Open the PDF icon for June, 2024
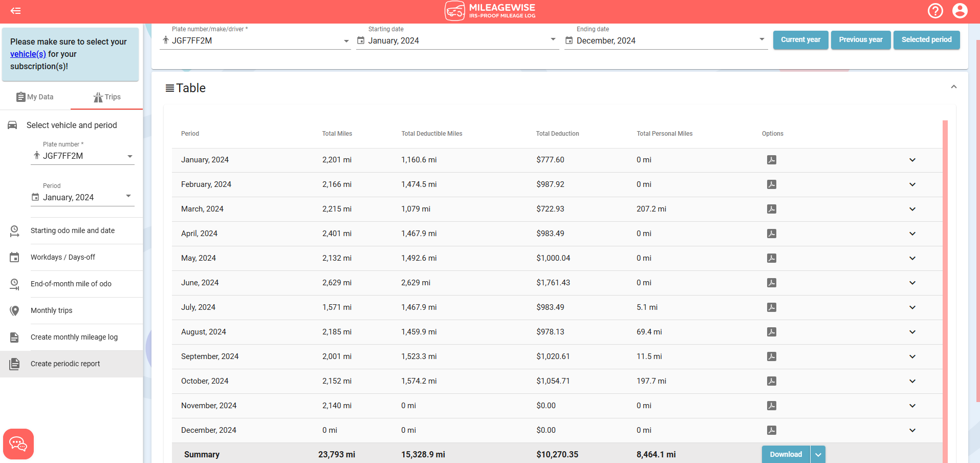The width and height of the screenshot is (980, 463). (x=772, y=283)
